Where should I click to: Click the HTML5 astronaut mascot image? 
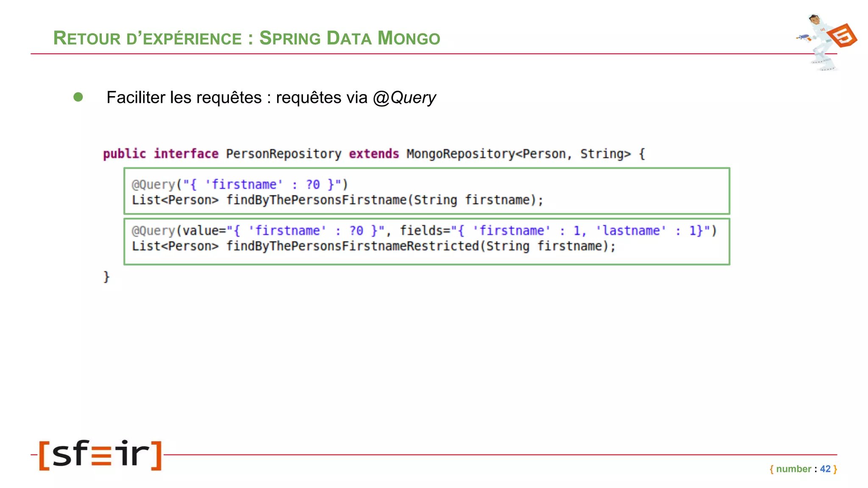click(826, 42)
